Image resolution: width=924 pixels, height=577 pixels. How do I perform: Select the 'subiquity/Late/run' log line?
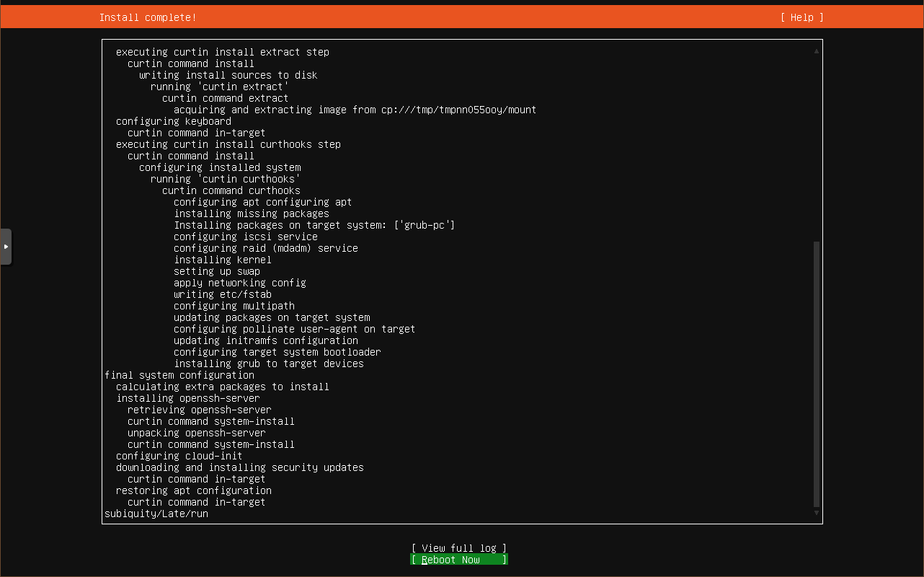coord(156,514)
